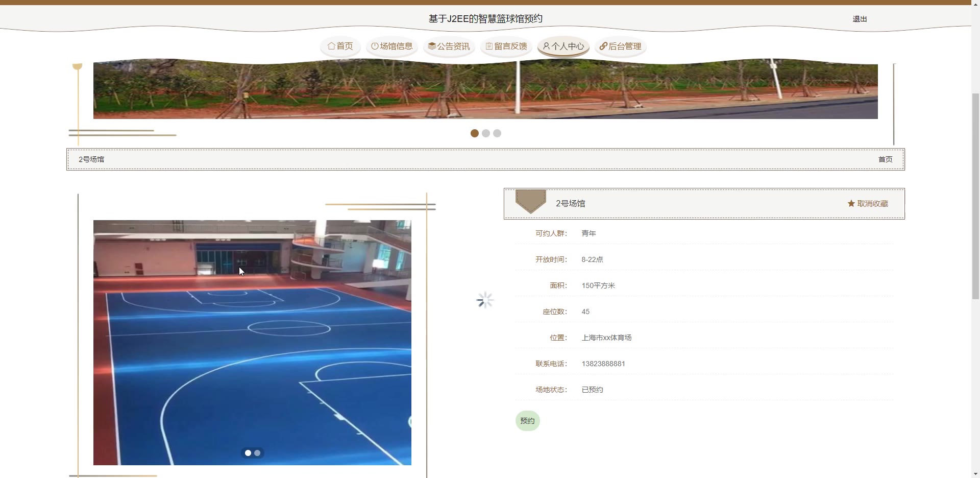
Task: Click the layers icon beside 公告资讯
Action: [432, 46]
